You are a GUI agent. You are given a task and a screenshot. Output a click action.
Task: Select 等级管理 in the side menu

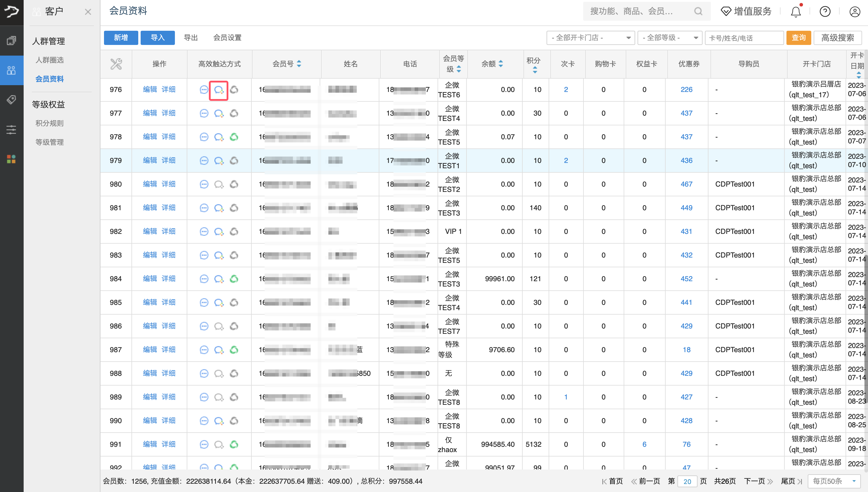point(50,142)
